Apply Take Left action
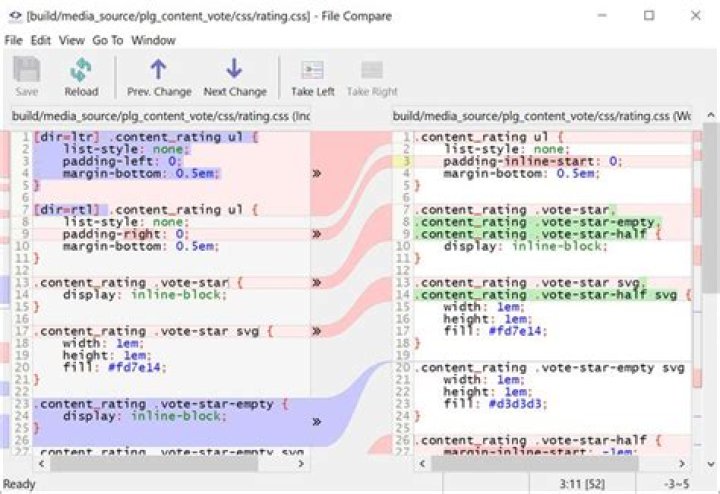720x494 pixels. click(x=312, y=77)
